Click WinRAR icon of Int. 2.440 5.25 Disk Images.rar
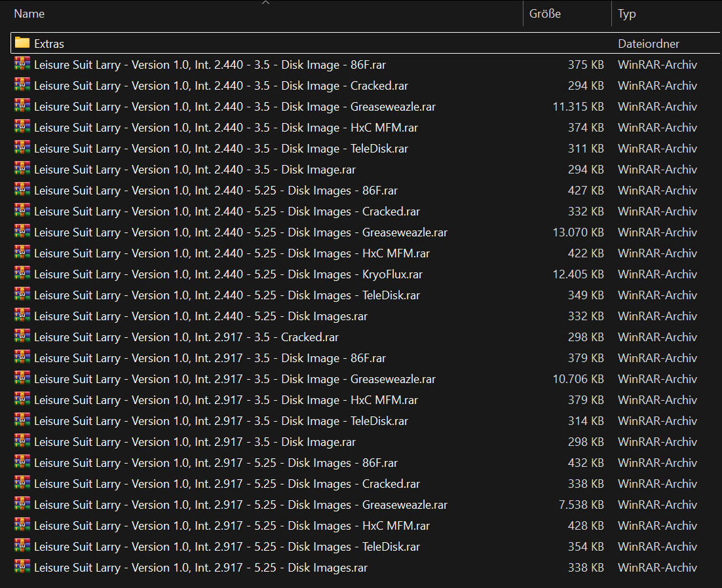722x588 pixels. tap(22, 315)
